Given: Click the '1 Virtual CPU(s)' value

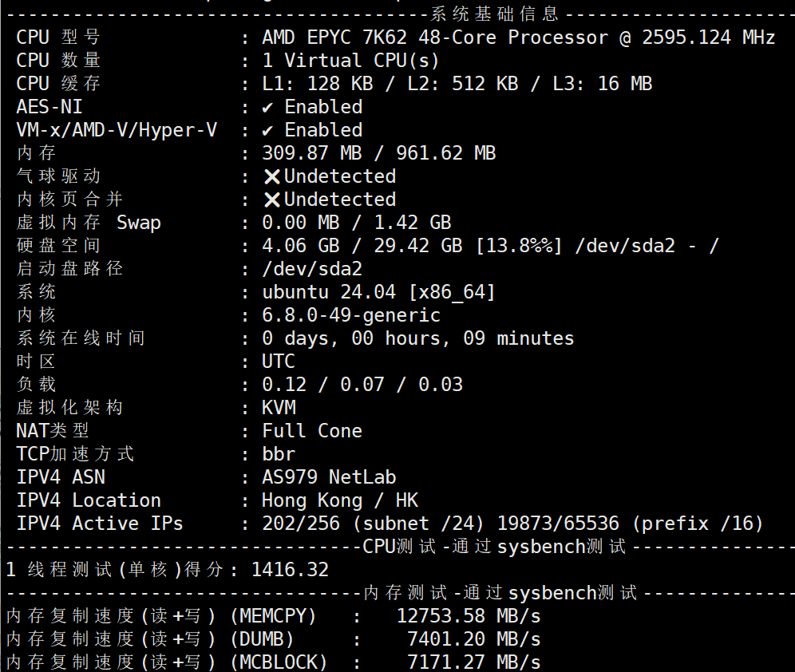Looking at the screenshot, I should pos(350,61).
